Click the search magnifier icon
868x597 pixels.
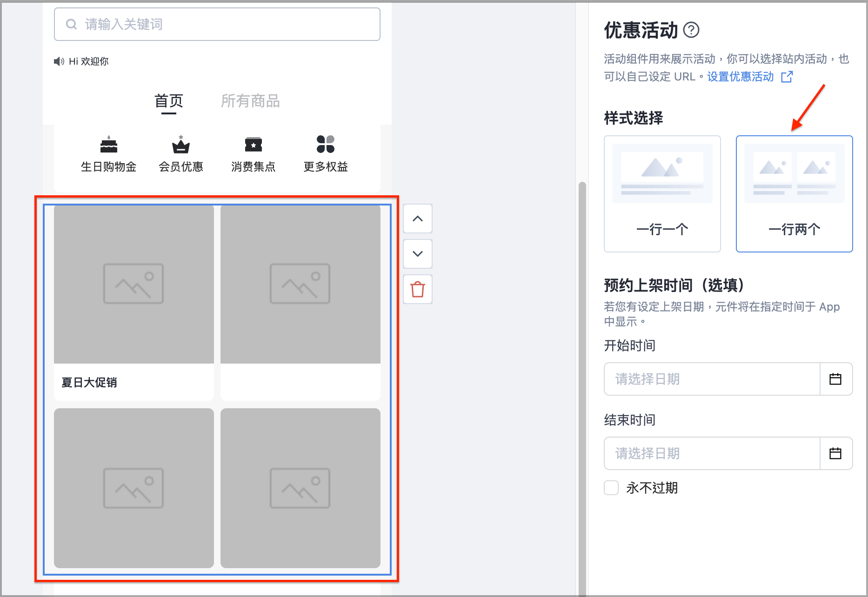tap(71, 24)
